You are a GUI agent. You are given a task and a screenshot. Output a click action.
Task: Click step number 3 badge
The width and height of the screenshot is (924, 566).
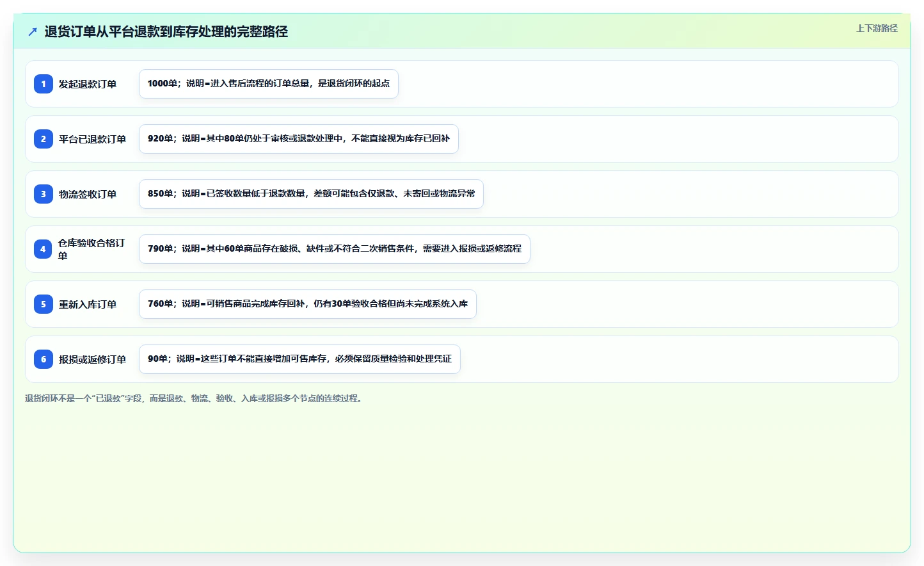pos(44,194)
